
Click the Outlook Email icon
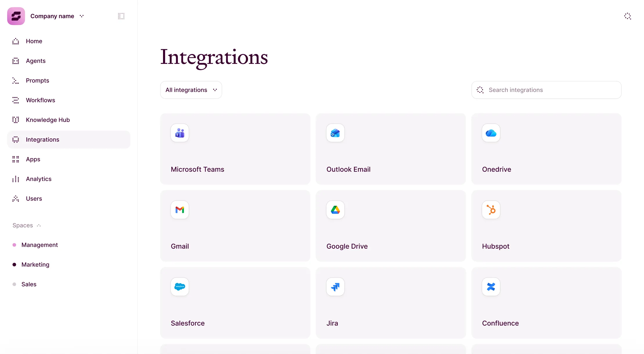pos(335,133)
